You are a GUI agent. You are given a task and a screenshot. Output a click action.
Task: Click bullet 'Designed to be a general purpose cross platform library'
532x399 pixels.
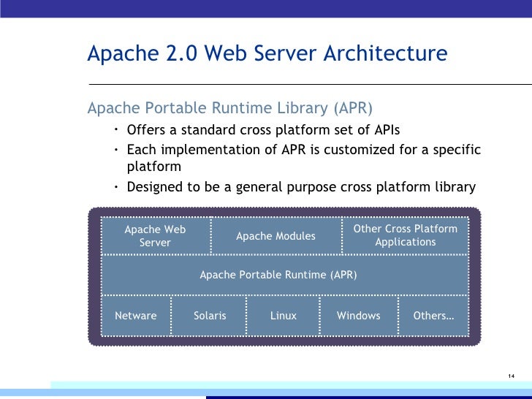tap(301, 187)
